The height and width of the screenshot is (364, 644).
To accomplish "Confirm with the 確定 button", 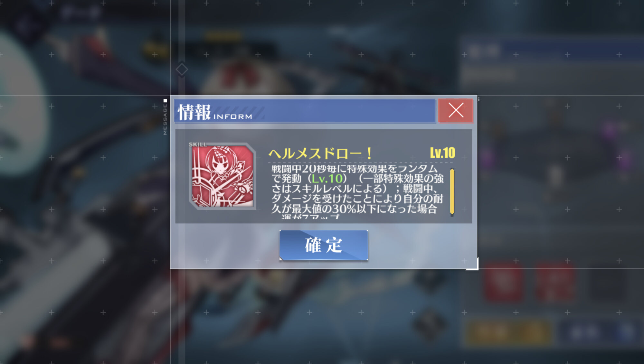I will tap(324, 245).
